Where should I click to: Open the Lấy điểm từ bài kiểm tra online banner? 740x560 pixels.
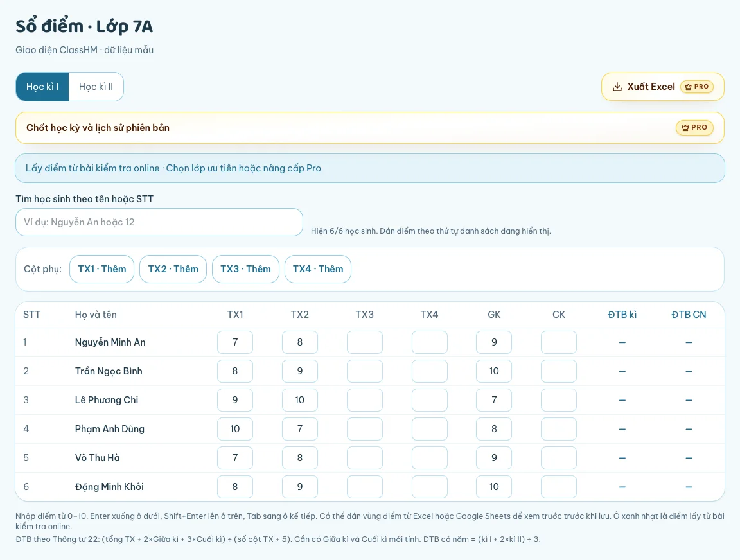pyautogui.click(x=370, y=168)
